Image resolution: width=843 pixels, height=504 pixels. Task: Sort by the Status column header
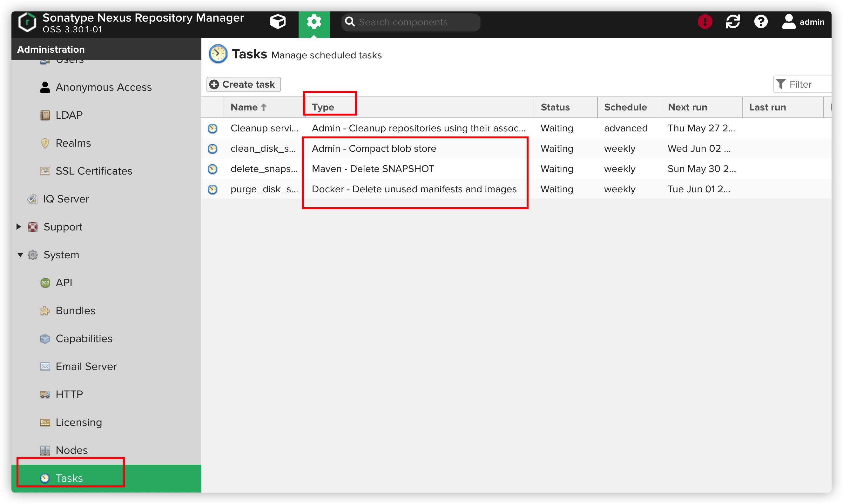coord(555,107)
